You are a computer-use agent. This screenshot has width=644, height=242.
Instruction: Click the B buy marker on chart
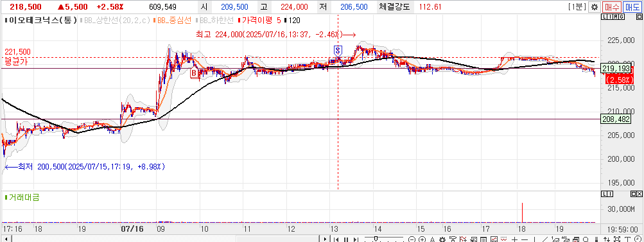click(x=195, y=73)
